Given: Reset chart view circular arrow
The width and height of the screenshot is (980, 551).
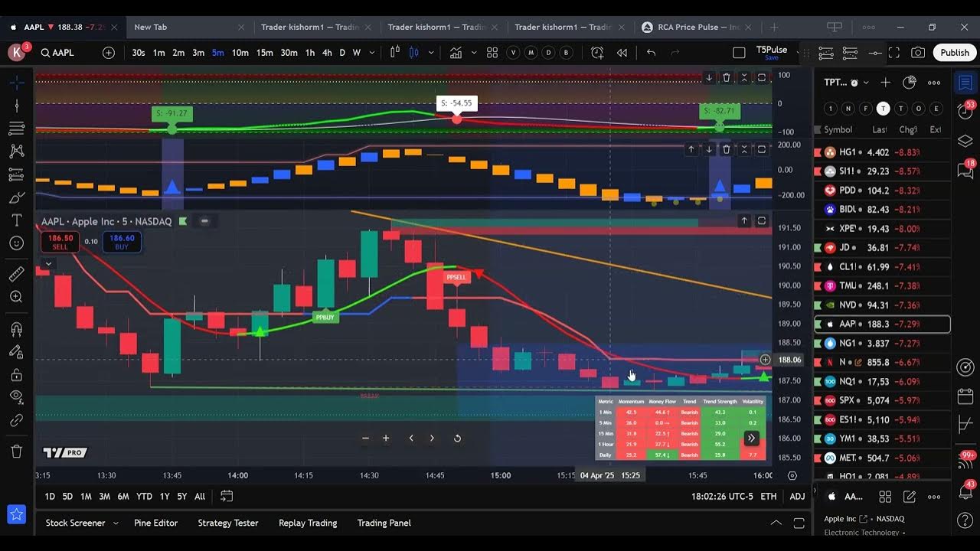Looking at the screenshot, I should [x=457, y=439].
